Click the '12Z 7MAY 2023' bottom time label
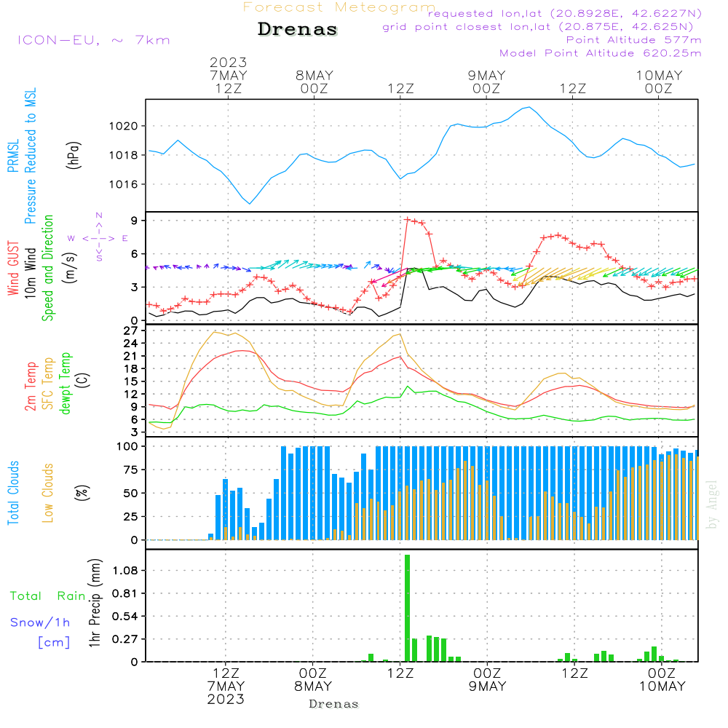 click(226, 686)
